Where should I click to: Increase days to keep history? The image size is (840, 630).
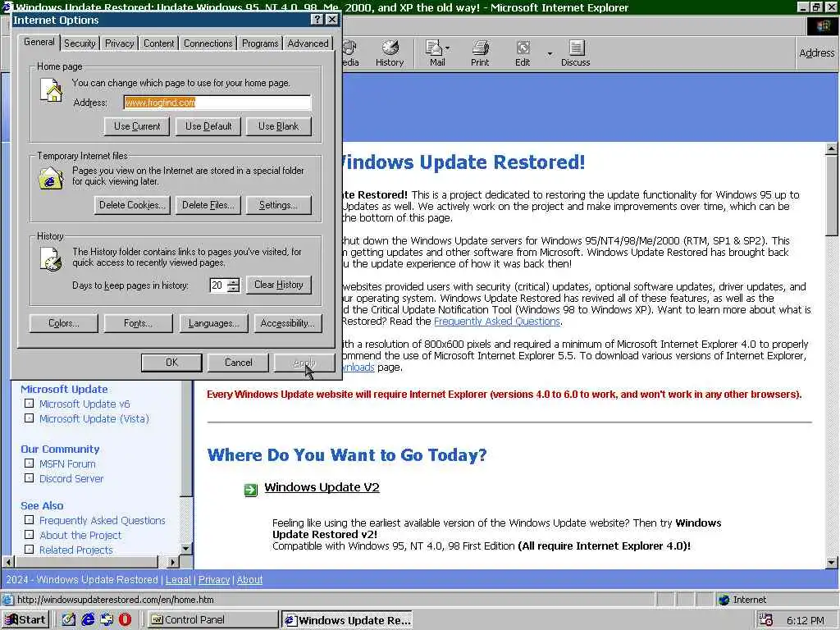click(x=233, y=281)
